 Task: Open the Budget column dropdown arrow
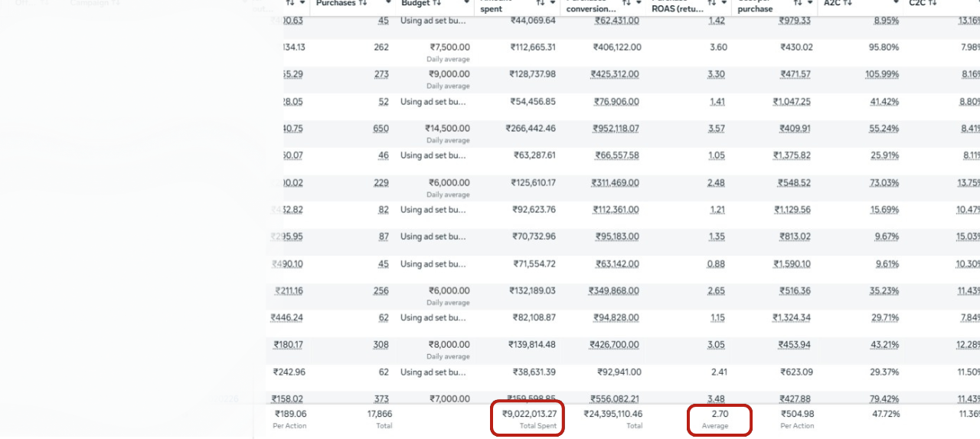tap(466, 3)
